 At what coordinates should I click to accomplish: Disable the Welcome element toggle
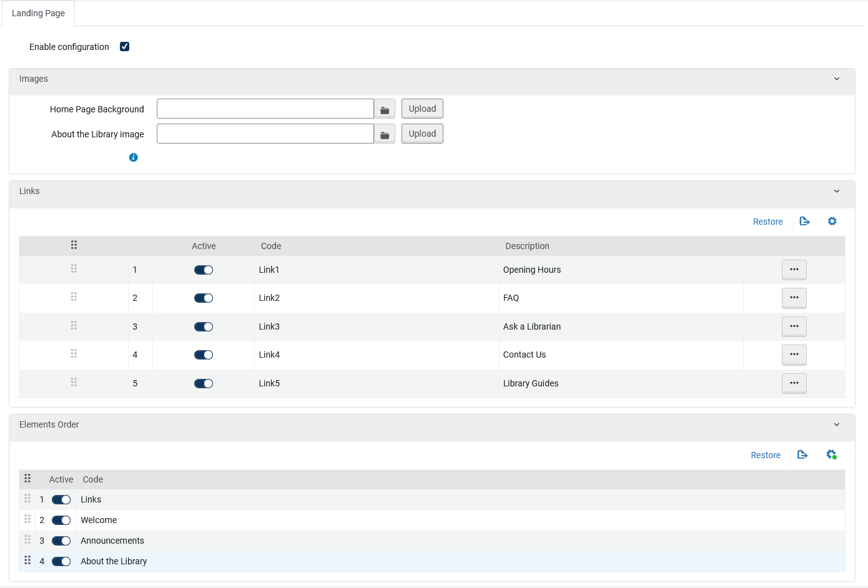(x=61, y=521)
